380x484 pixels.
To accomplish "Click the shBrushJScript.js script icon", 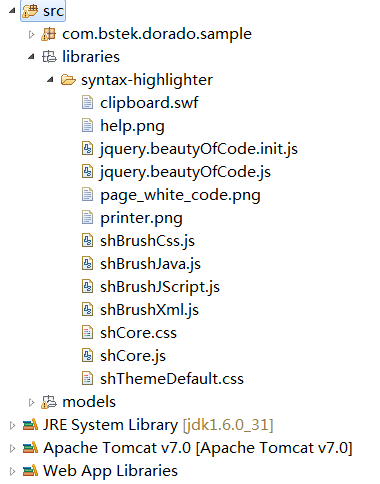I will click(x=87, y=287).
